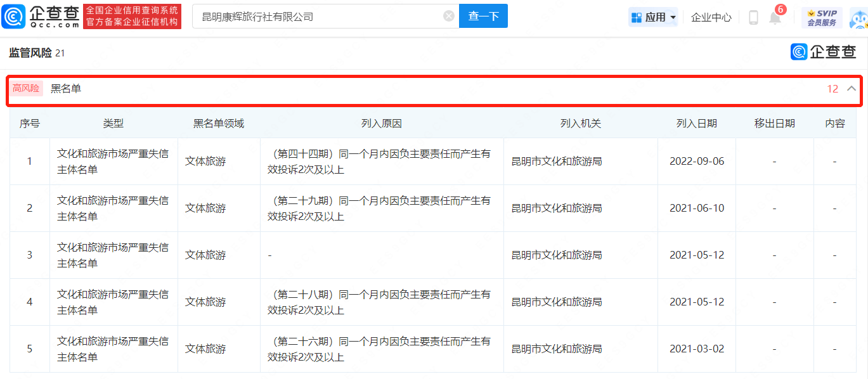Click the 列入原因 column header

382,124
